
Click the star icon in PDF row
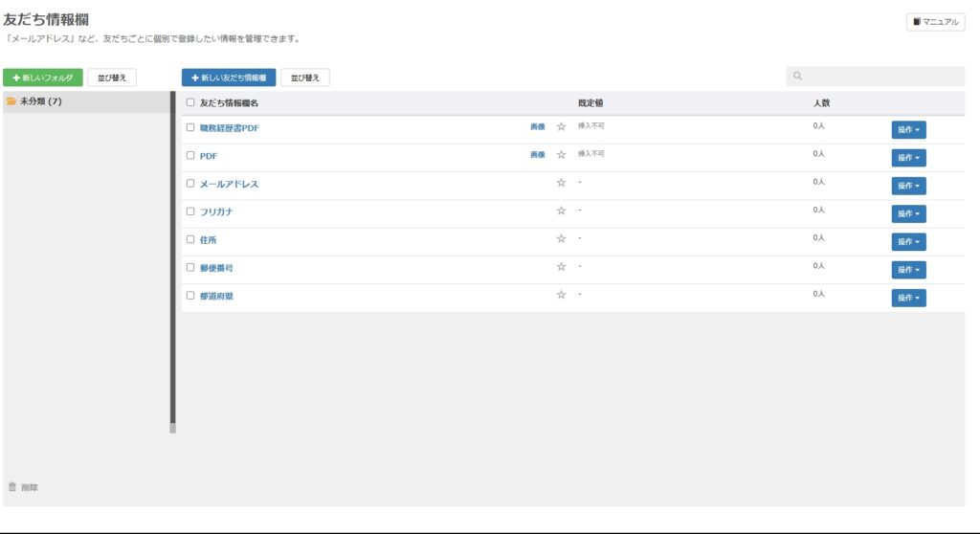click(562, 155)
